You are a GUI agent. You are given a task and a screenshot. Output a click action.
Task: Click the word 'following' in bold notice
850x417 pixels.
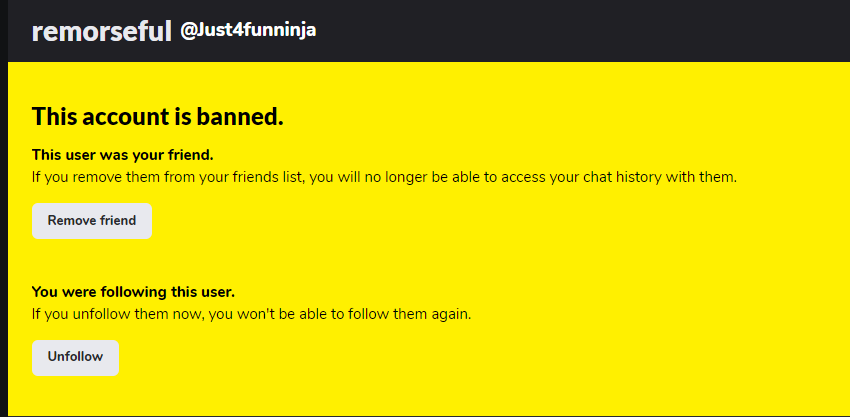pos(136,292)
